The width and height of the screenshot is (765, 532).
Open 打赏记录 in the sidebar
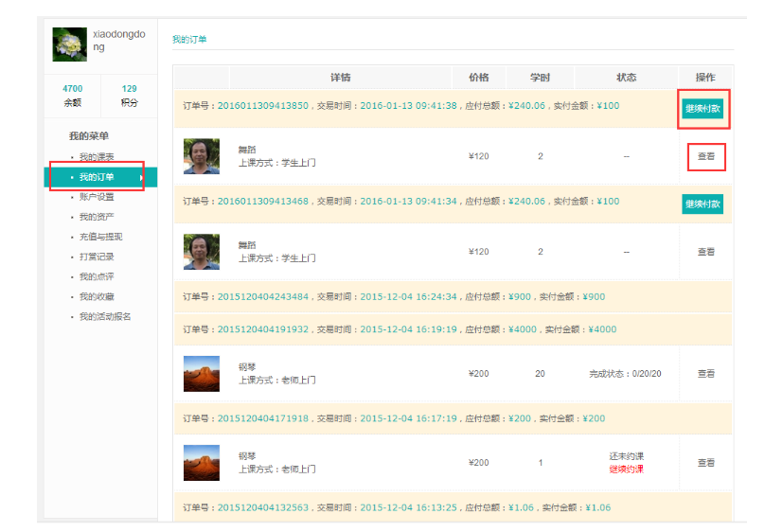click(x=97, y=257)
